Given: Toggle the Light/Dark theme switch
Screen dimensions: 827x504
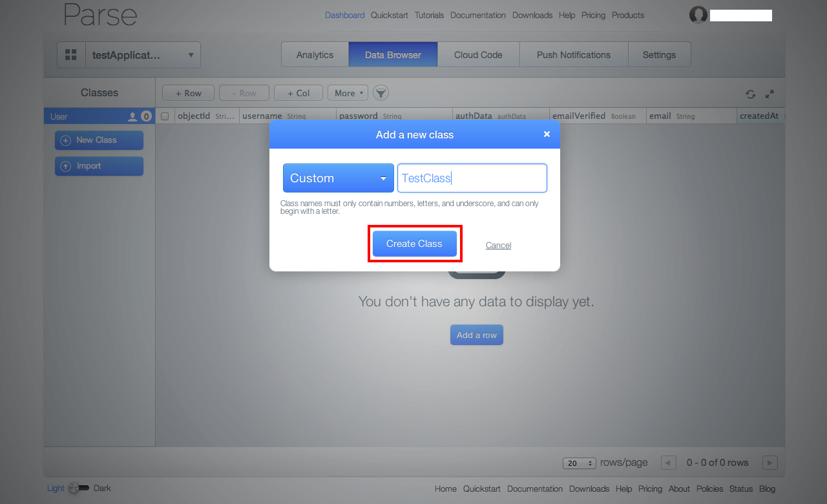Looking at the screenshot, I should coord(79,488).
